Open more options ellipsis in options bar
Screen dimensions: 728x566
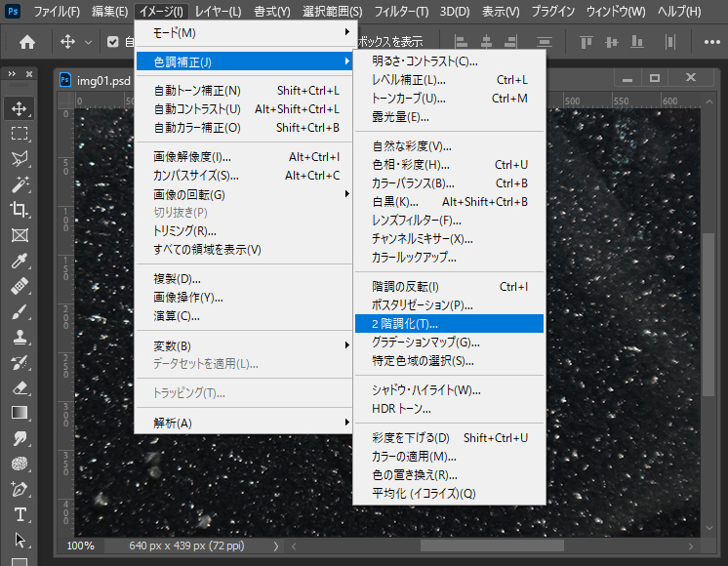(x=711, y=42)
